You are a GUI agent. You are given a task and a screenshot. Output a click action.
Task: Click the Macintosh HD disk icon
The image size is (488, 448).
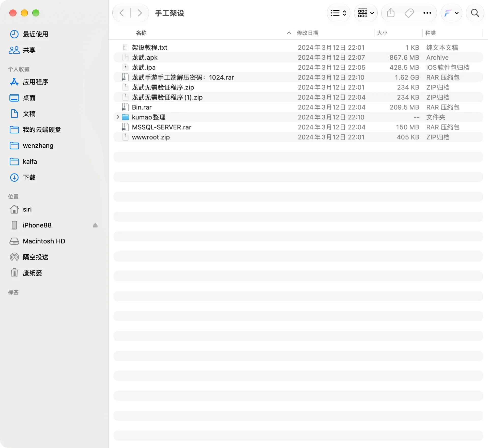click(x=14, y=241)
